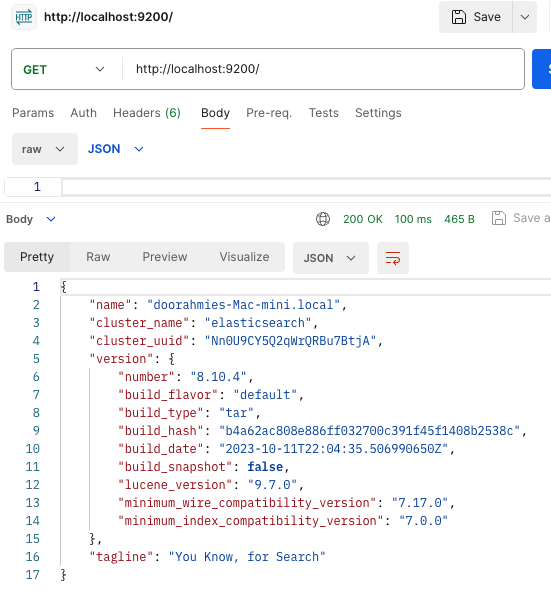Open the Headers (6) tab

147,113
